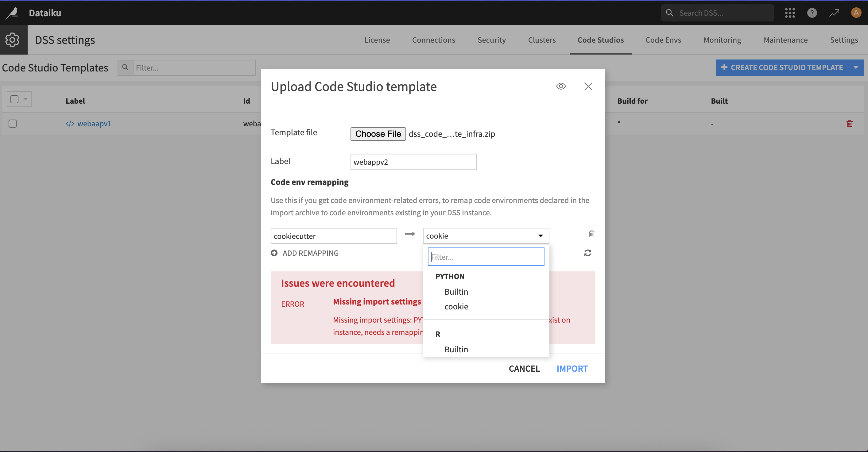Go to the Settings tab
Screen dimensions: 868x452
(844, 40)
